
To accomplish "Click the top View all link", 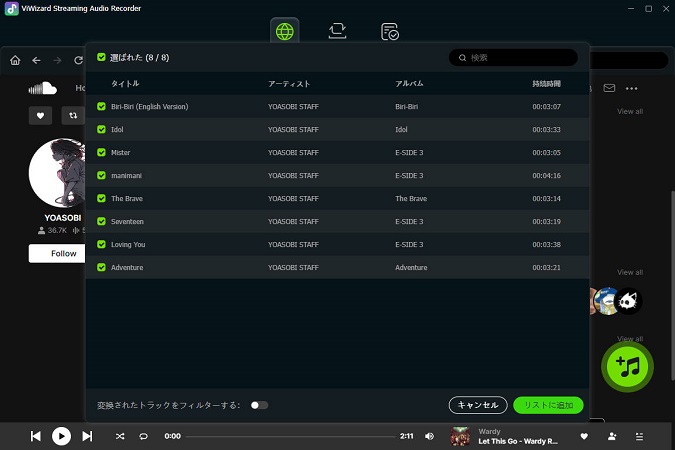I will [630, 111].
